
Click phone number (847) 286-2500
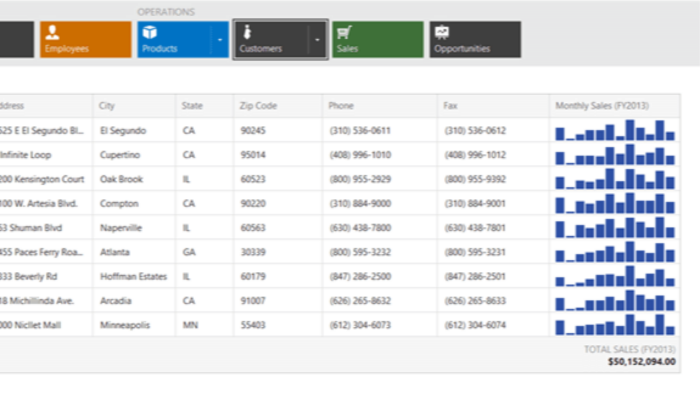(x=360, y=276)
